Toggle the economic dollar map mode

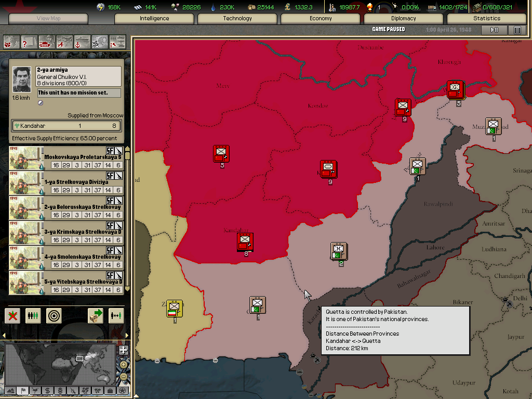47,390
